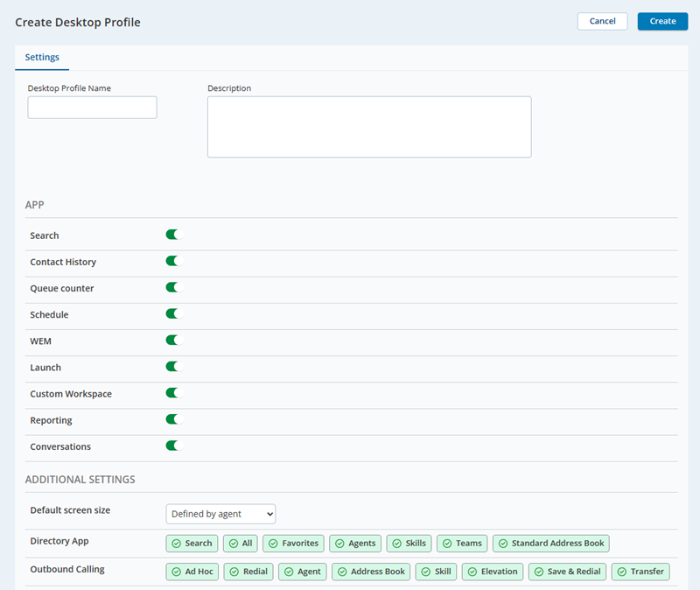
Task: Deselect the Favorites directory option
Action: coord(293,543)
